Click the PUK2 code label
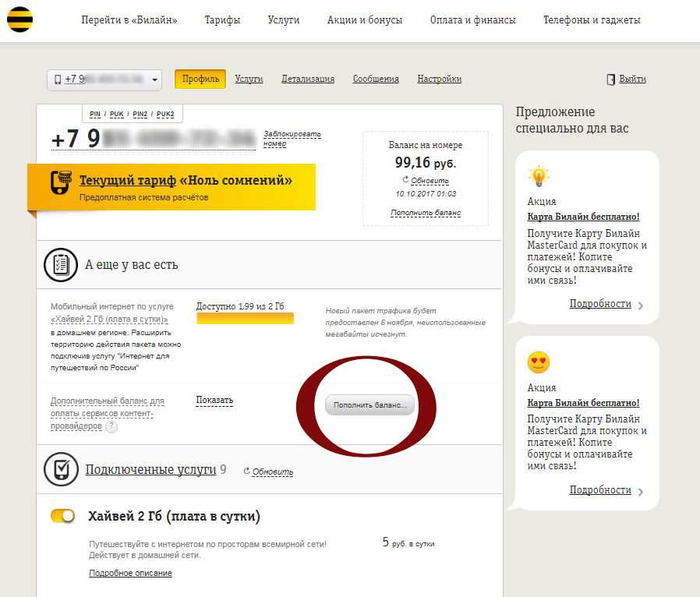Viewport: 700px width, 597px height. [x=165, y=114]
